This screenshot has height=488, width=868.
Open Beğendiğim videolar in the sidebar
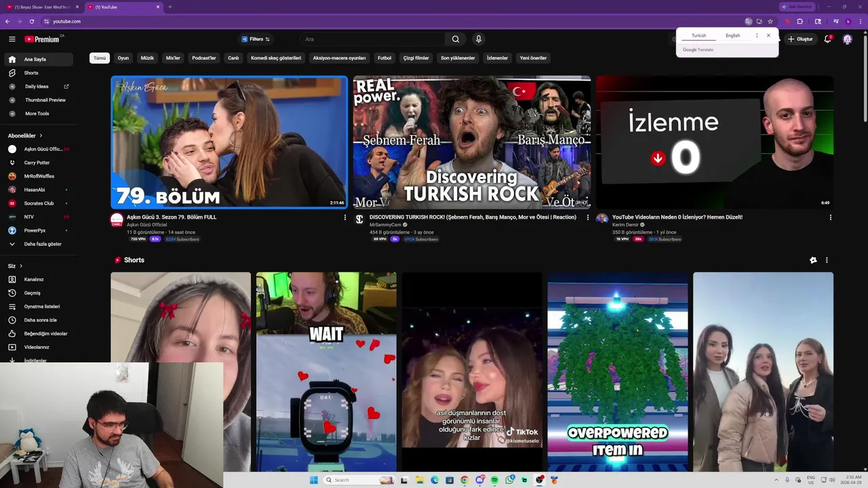37,333
